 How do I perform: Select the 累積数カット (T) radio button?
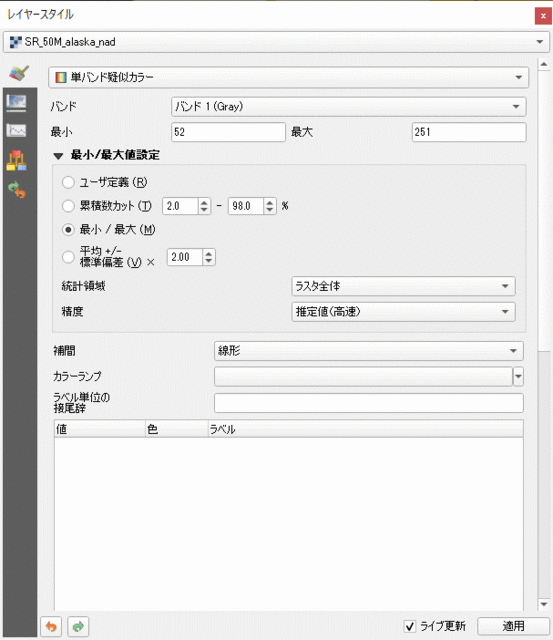pos(68,206)
